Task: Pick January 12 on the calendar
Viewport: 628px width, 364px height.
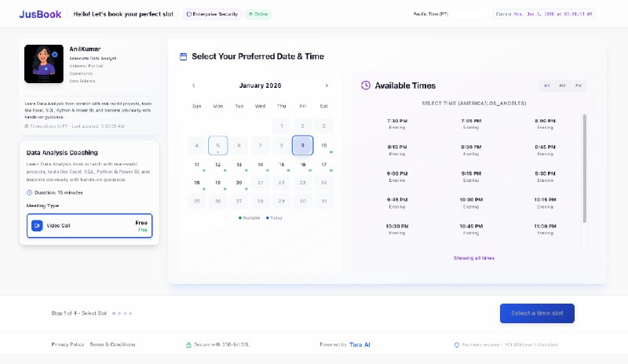Action: (217, 165)
